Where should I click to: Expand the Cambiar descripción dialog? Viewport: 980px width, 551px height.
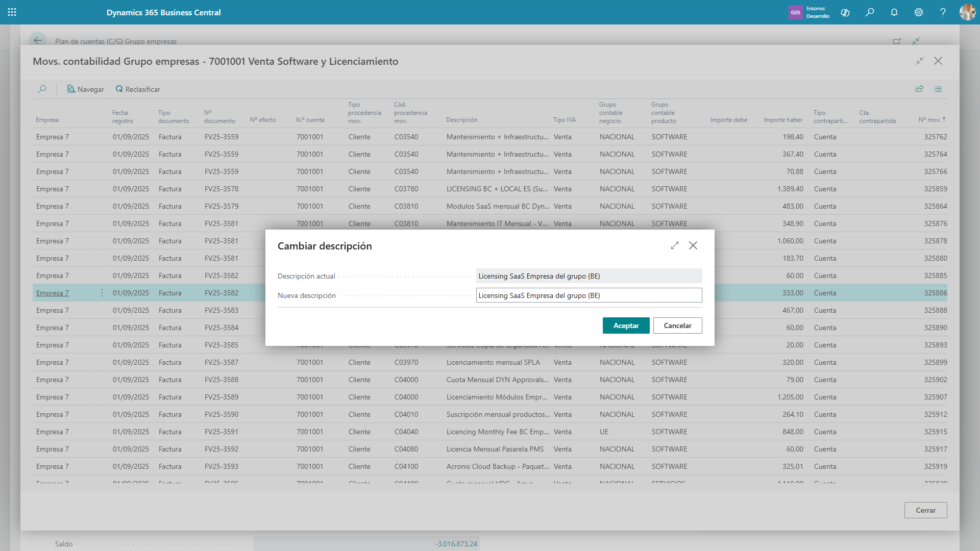(x=675, y=245)
